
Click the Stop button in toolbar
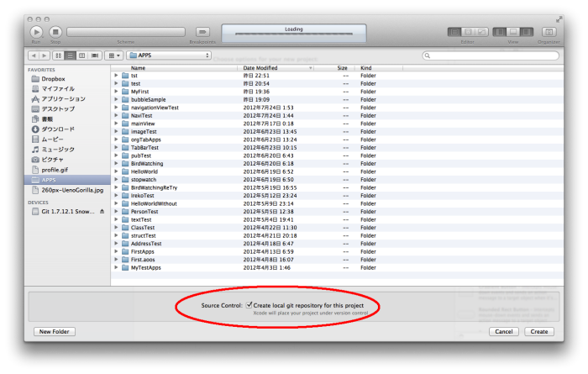[x=55, y=32]
